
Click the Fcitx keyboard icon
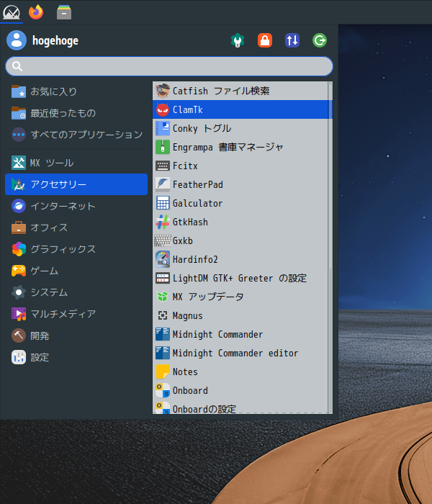tap(163, 166)
